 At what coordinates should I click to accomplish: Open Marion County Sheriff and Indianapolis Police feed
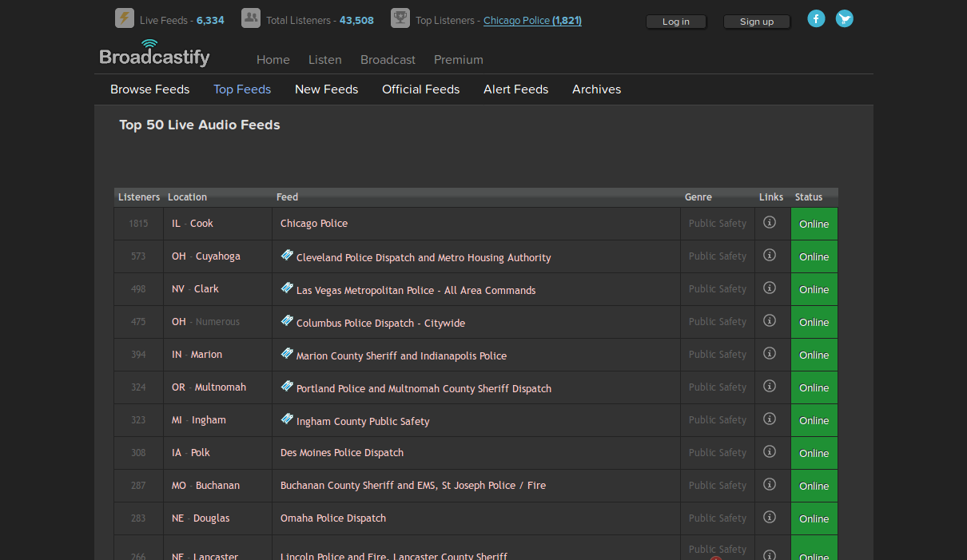(401, 355)
